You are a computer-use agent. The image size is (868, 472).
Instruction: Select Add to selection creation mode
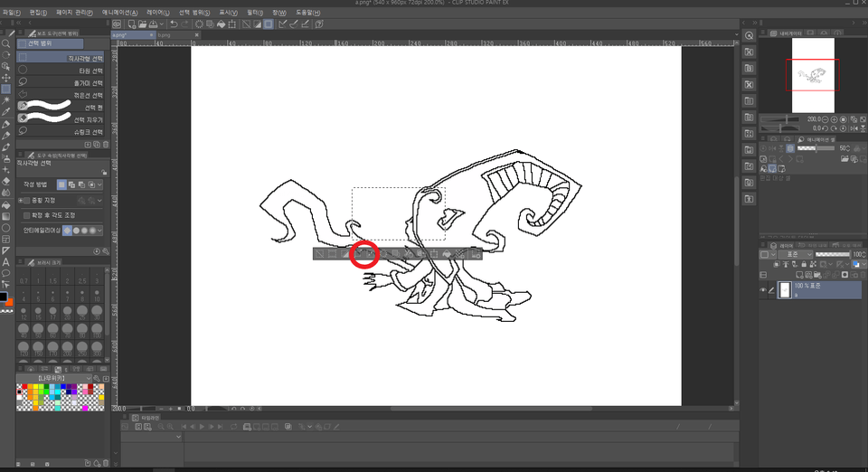click(72, 184)
